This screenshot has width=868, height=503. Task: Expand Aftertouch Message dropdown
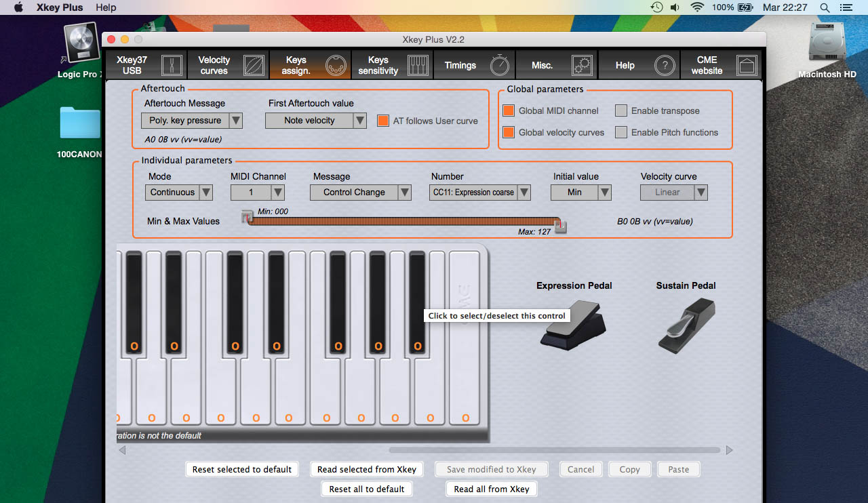(235, 121)
